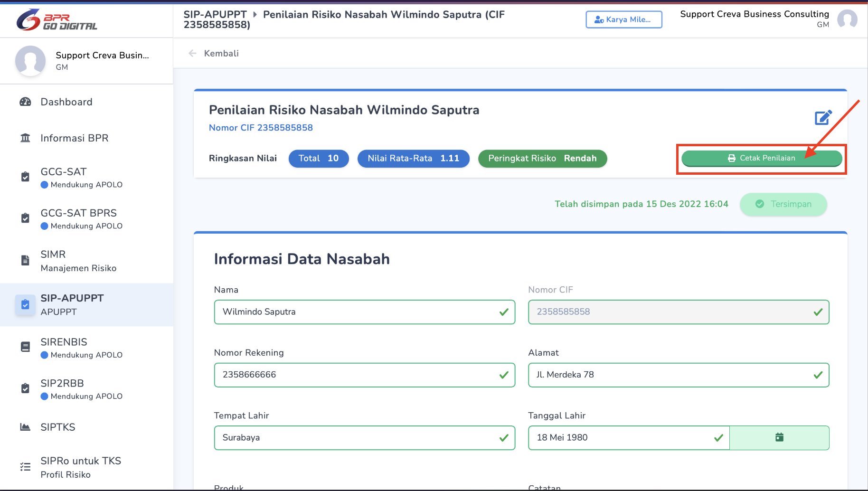Open Informasi BPR menu item
Image resolution: width=868 pixels, height=491 pixels.
[86, 138]
